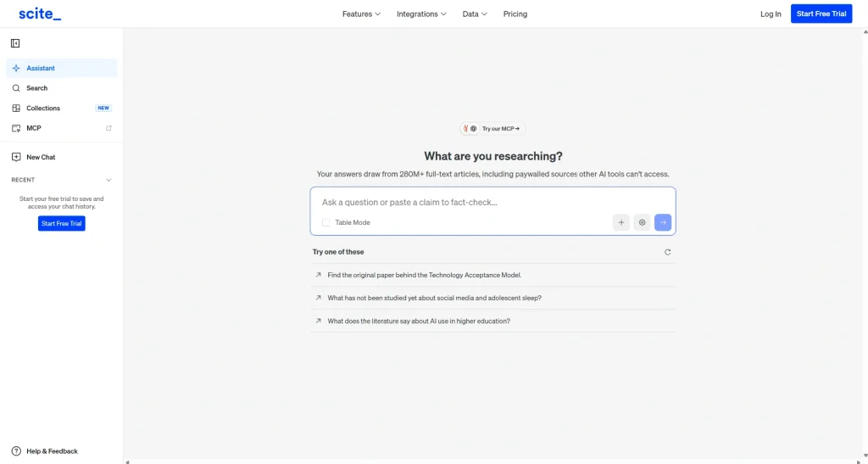Expand the Features dropdown menu

tap(361, 14)
